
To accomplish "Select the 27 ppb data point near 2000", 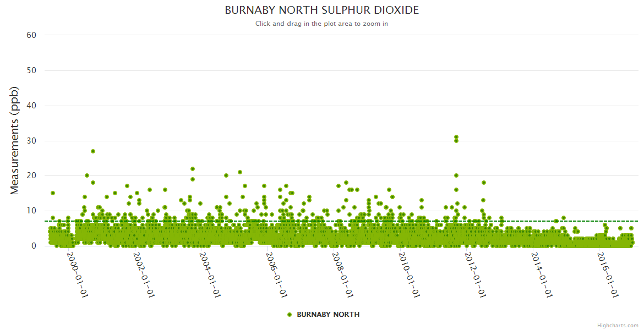I will coord(93,151).
